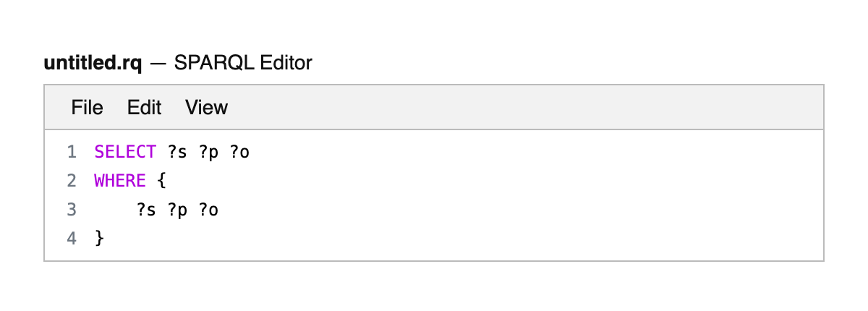Click the SPARQL Editor title text
The image size is (868, 311).
click(243, 63)
